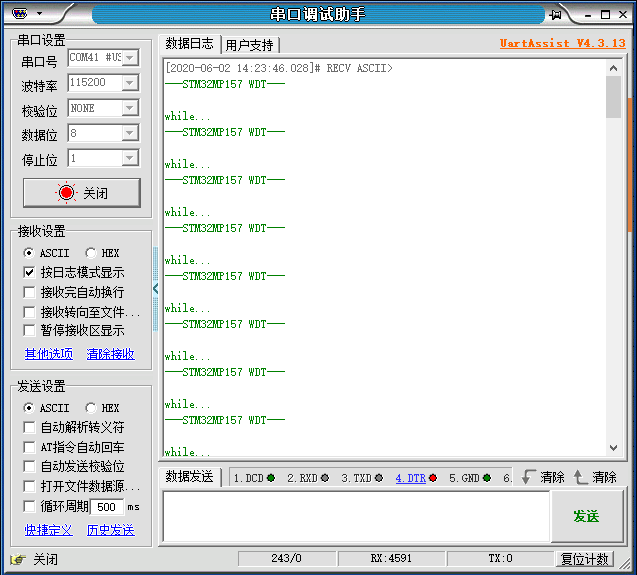Enable 打开文件数据源 checkbox
This screenshot has width=637, height=575.
(29, 486)
